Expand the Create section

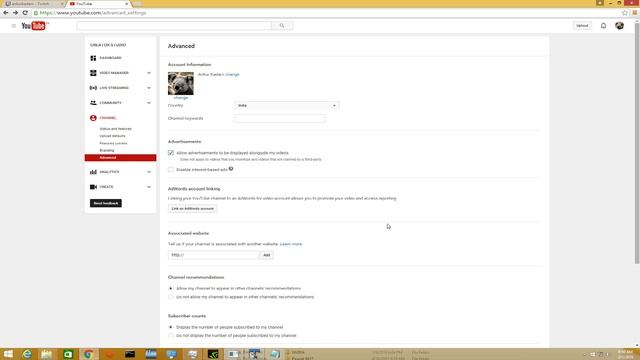click(149, 187)
